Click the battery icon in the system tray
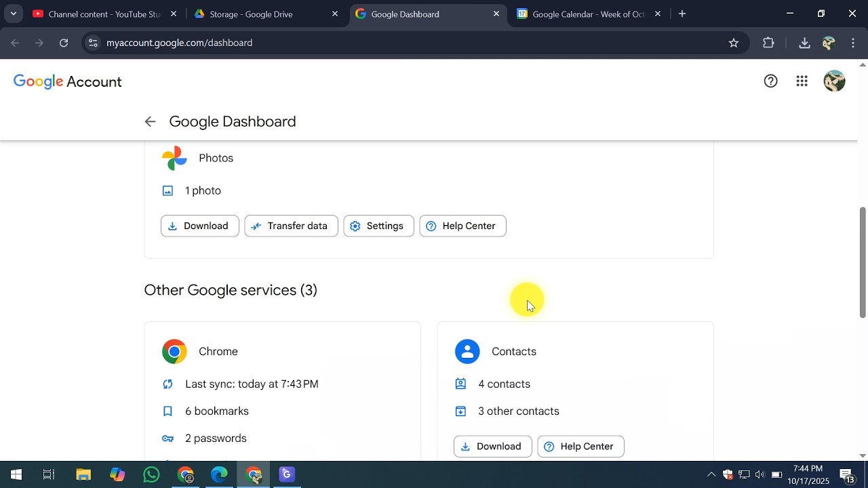This screenshot has height=488, width=868. coord(776,474)
